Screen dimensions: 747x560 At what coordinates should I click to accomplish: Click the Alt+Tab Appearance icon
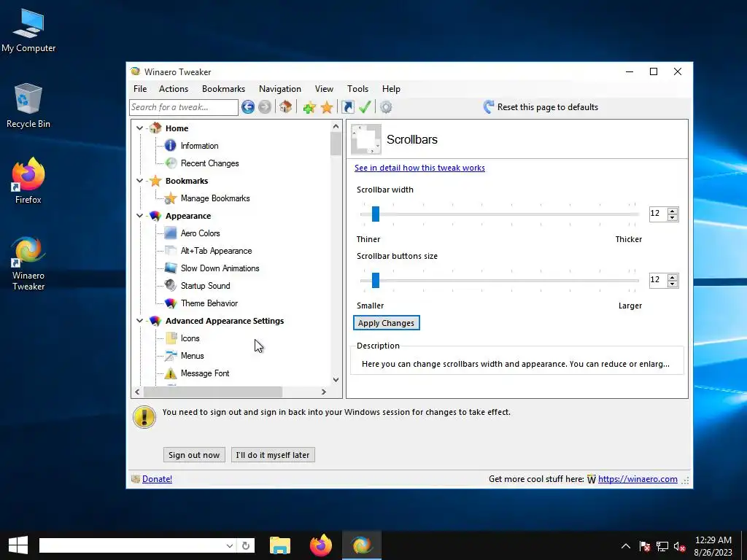pos(171,251)
